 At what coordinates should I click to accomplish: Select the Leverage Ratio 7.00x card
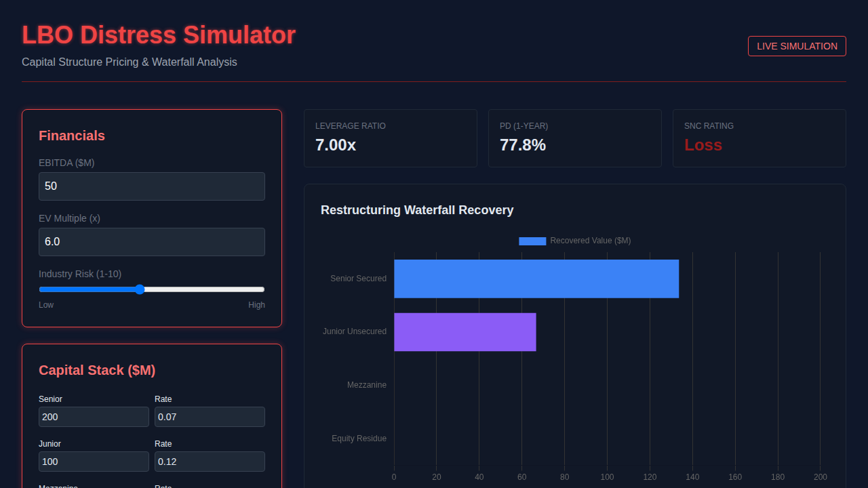click(x=390, y=138)
